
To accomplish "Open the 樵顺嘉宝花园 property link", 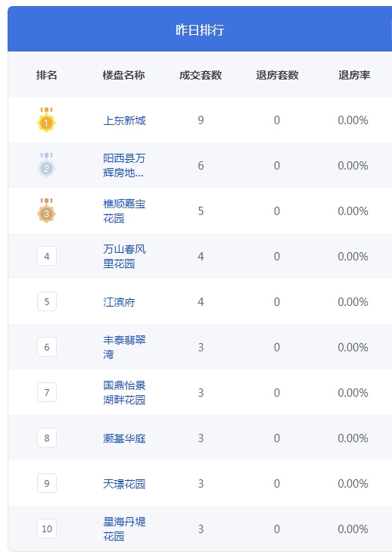I will (x=124, y=210).
